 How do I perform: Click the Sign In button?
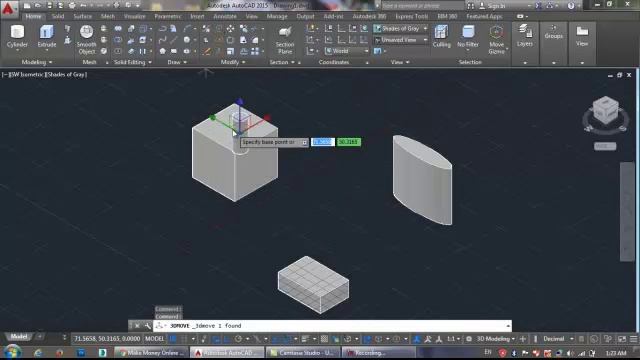pos(493,6)
